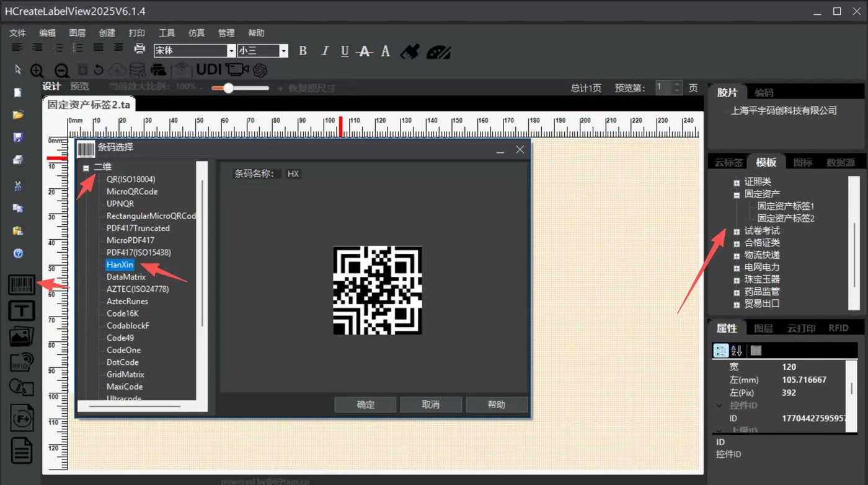868x485 pixels.
Task: Expand the 贸易出口 template folder
Action: [x=737, y=305]
